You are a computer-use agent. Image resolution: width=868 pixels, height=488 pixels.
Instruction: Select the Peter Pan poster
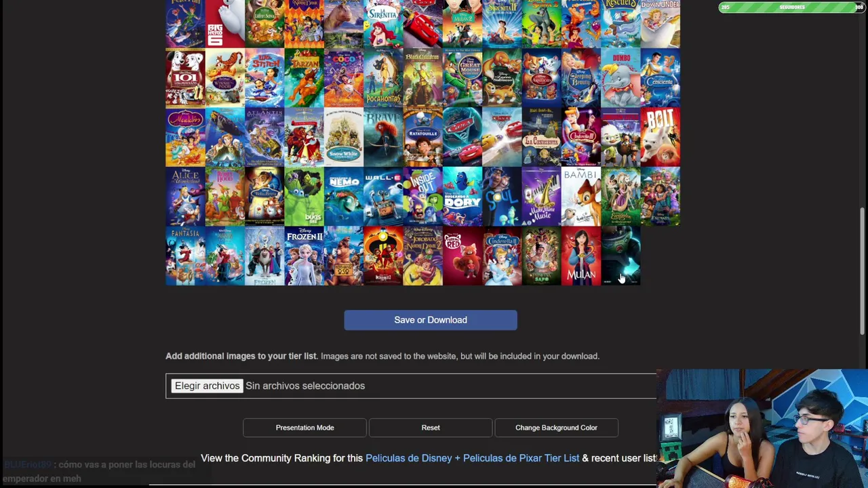pos(185,24)
